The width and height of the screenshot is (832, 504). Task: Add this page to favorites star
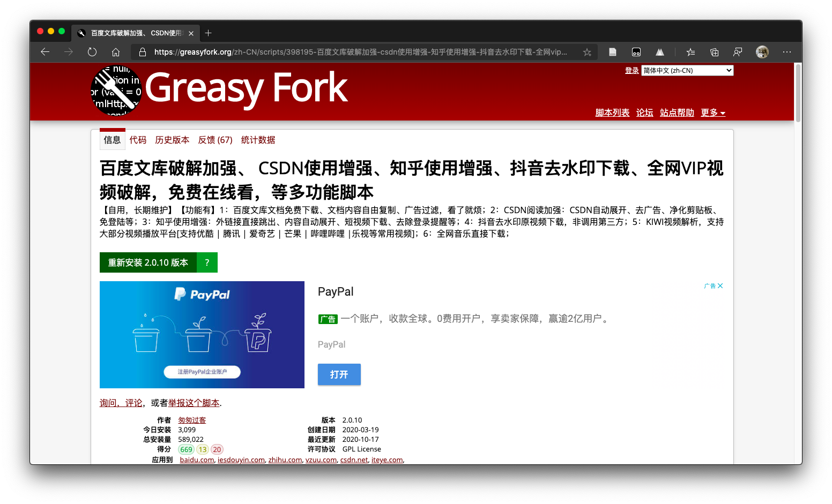click(587, 52)
